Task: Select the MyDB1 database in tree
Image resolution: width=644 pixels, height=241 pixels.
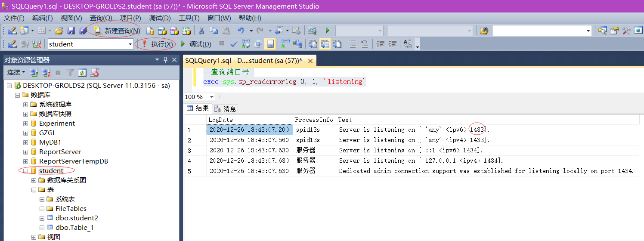Action: click(50, 142)
